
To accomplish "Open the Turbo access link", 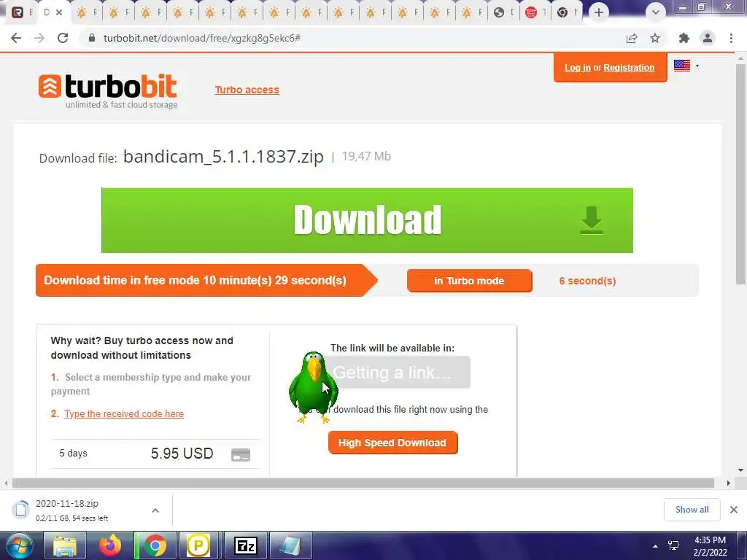I will coord(247,90).
